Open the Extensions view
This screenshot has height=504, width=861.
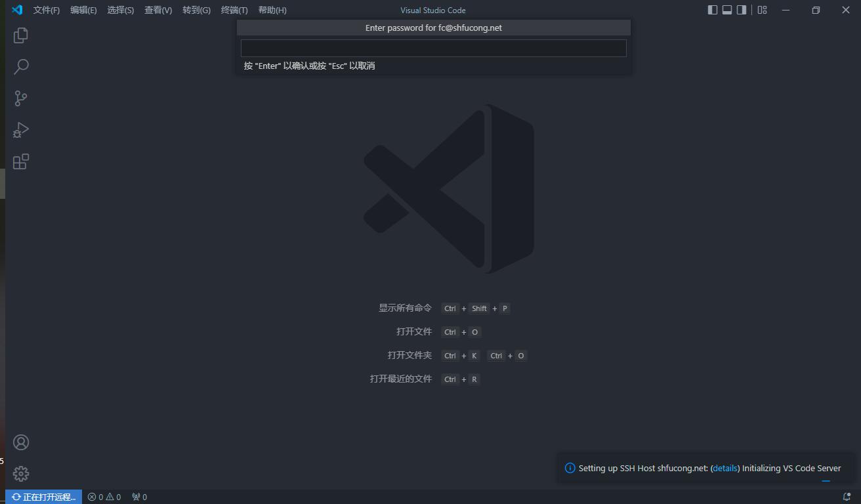(21, 161)
